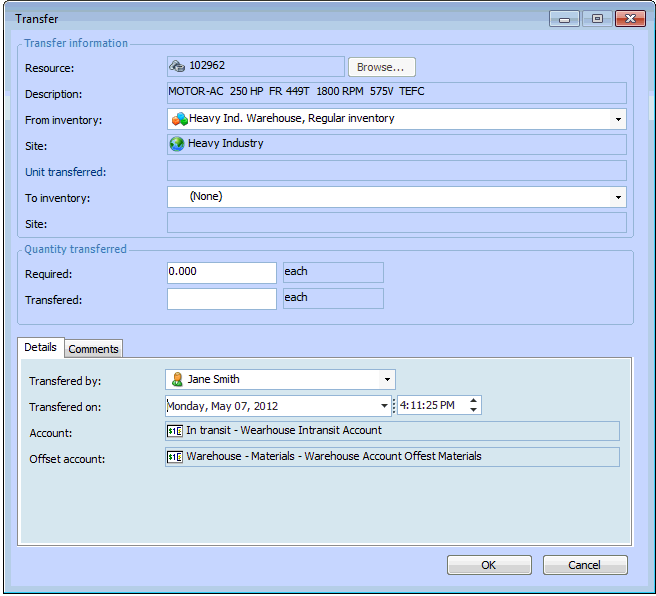Click the Browse... button

coord(381,67)
